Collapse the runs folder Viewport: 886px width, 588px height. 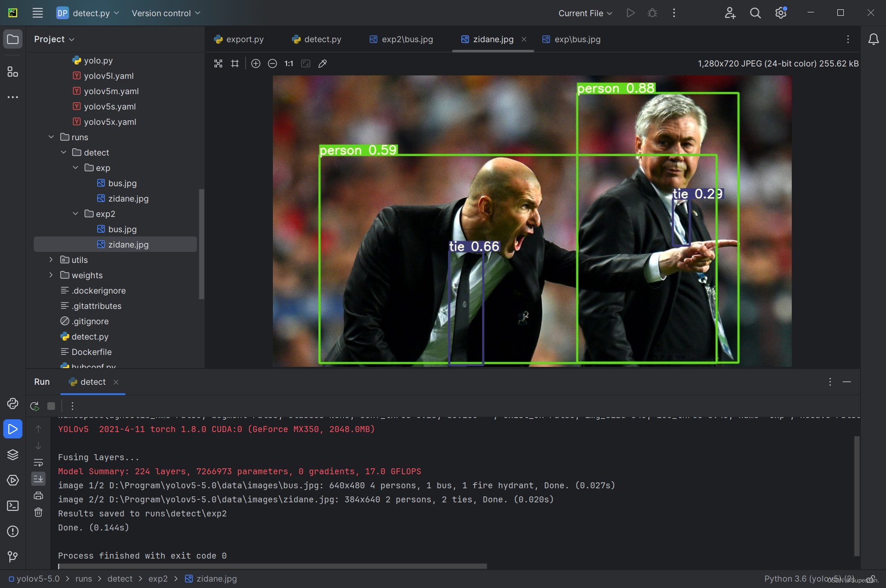point(51,137)
